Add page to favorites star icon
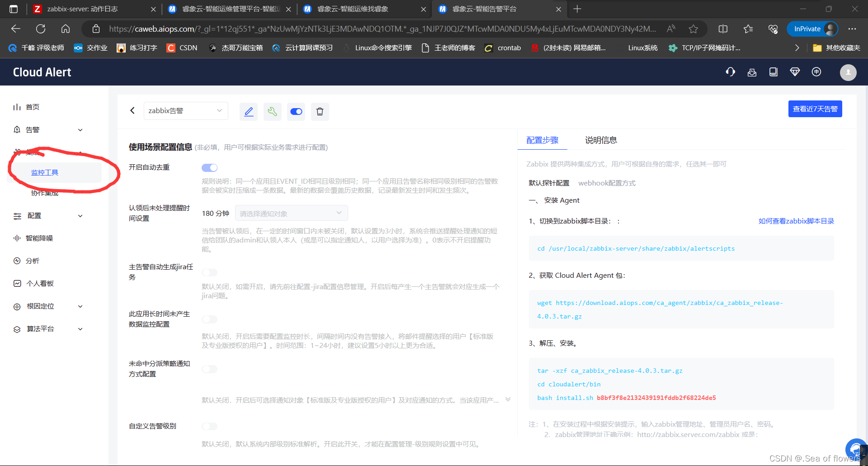This screenshot has width=868, height=466. (x=693, y=29)
